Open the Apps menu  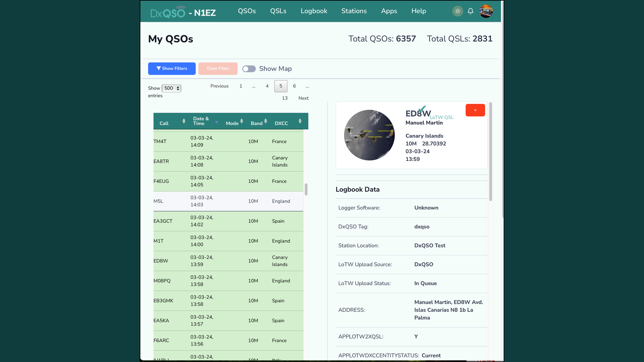coord(389,11)
